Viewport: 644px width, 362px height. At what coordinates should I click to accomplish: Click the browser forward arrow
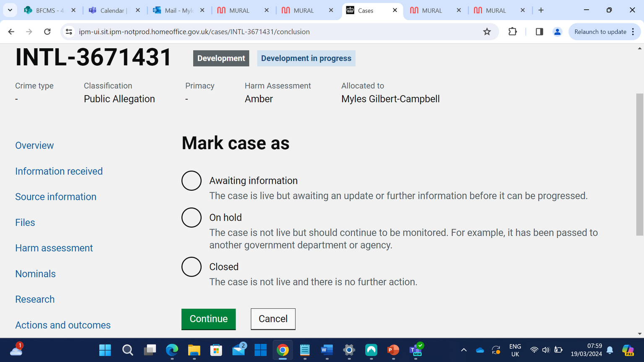(29, 32)
